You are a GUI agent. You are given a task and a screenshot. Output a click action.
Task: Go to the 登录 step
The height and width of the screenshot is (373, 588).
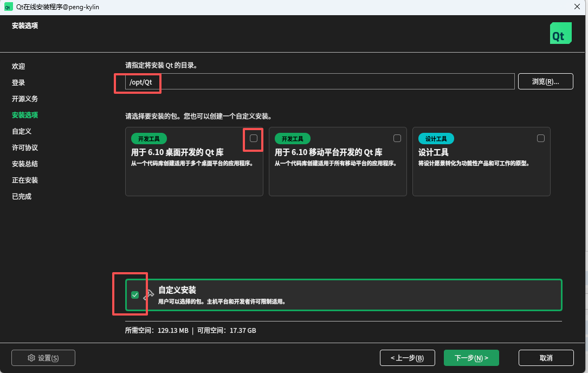tap(18, 82)
